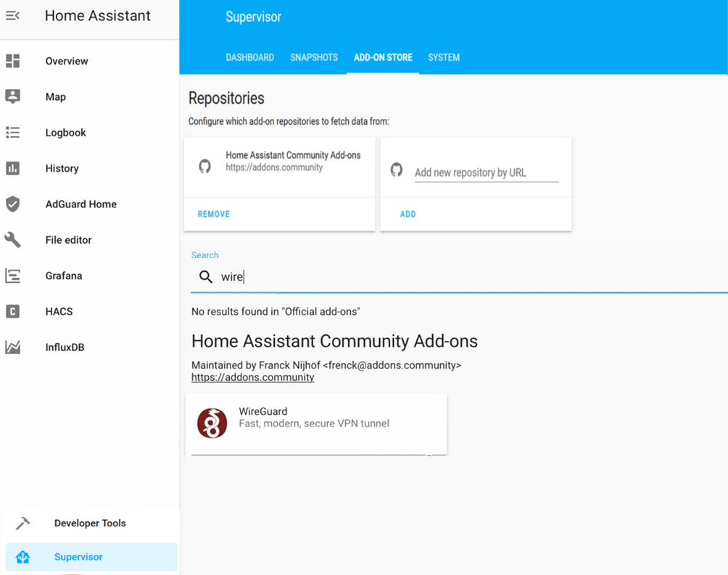Open Logbook via its list icon
This screenshot has width=728, height=575.
[x=13, y=133]
